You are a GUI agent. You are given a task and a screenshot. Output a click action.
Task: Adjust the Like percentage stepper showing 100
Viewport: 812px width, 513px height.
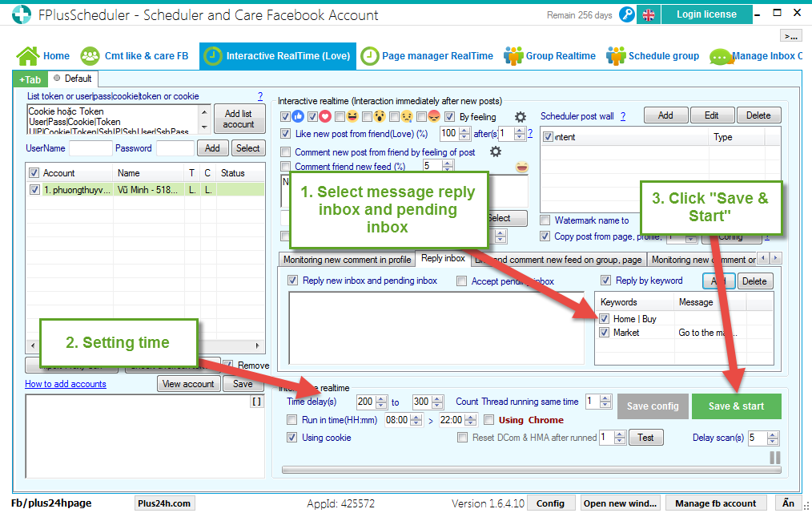click(464, 134)
